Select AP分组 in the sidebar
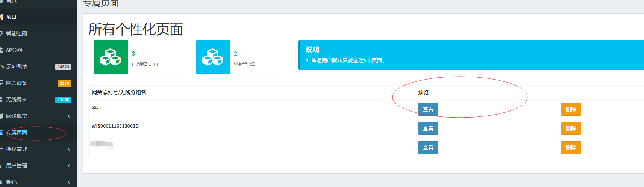 (14, 50)
